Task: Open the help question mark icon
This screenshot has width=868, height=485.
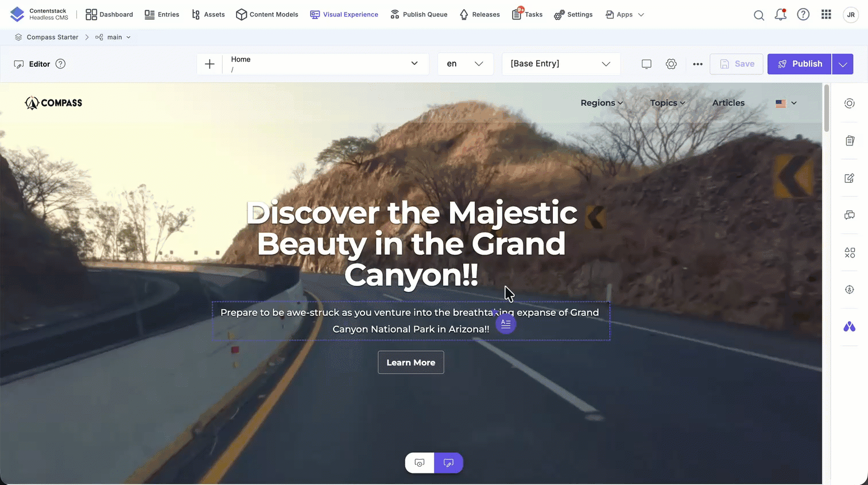Action: (803, 14)
